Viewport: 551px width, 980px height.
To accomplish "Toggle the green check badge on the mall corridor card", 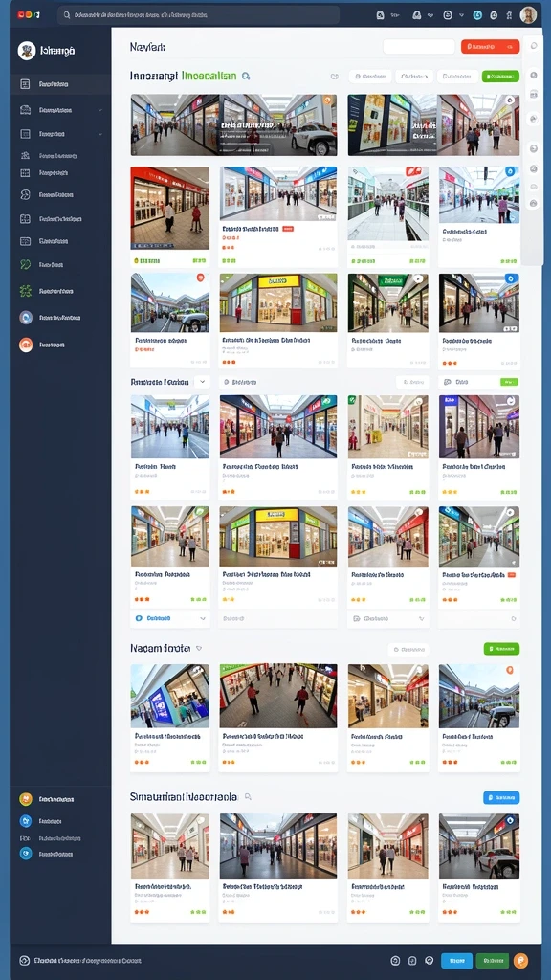I will (352, 399).
